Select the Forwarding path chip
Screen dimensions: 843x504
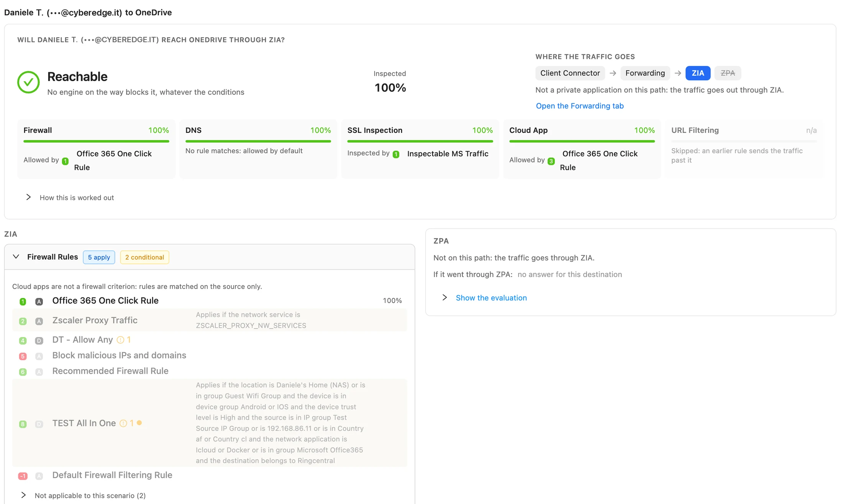click(645, 73)
